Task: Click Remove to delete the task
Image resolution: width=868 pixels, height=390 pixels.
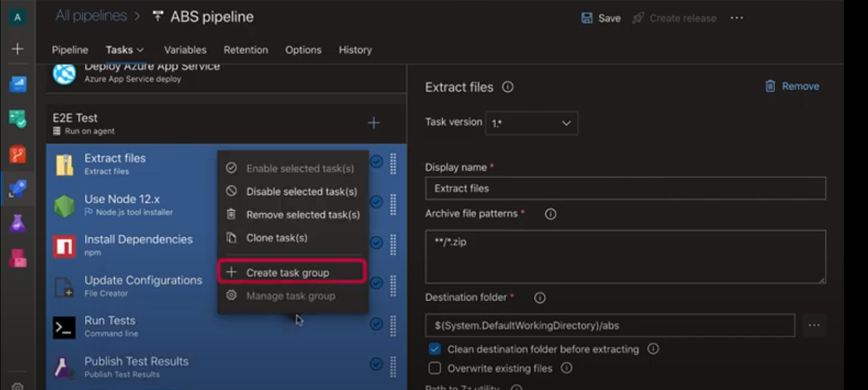Action: [792, 87]
